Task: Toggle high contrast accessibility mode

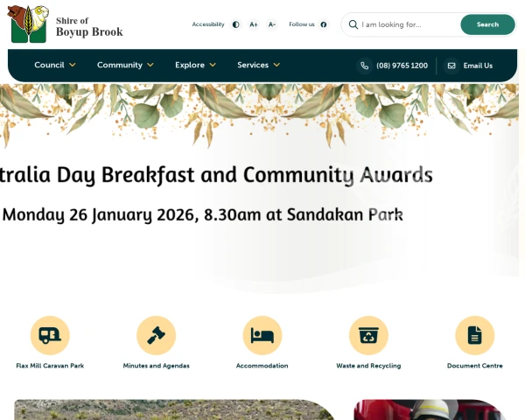Action: pos(236,24)
